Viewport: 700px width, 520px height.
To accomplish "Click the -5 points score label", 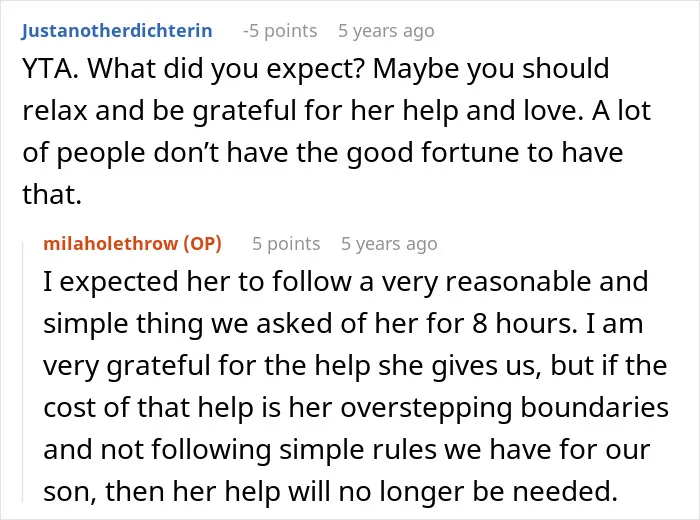I will 280,31.
